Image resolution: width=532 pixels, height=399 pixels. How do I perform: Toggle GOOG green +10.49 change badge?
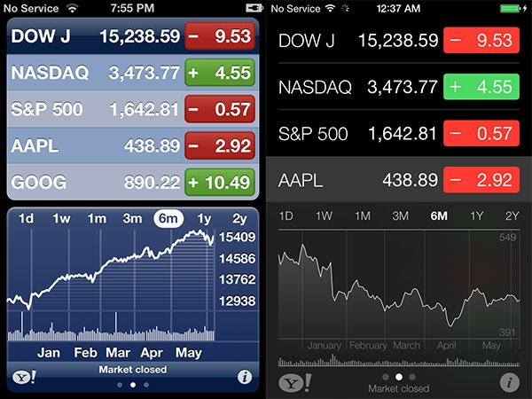(220, 182)
